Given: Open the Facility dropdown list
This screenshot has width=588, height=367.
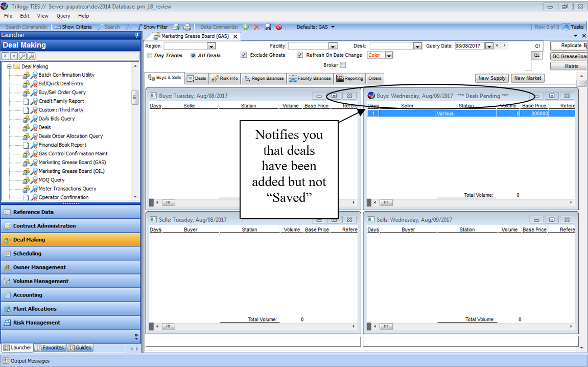Looking at the screenshot, I should click(333, 46).
